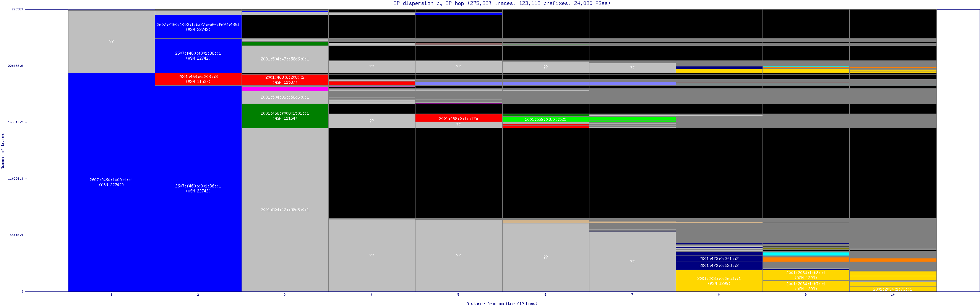This screenshot has height=306, width=980.
Task: Select the red 2001:468:0:1::17b block at hop 5
Action: [x=458, y=119]
